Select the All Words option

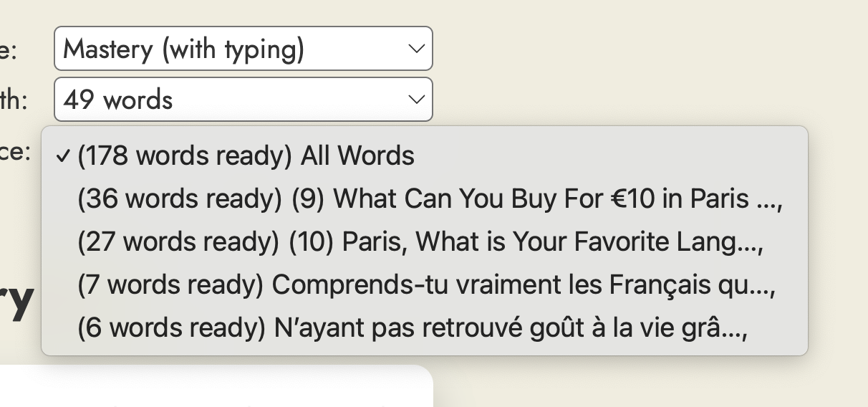pyautogui.click(x=246, y=156)
